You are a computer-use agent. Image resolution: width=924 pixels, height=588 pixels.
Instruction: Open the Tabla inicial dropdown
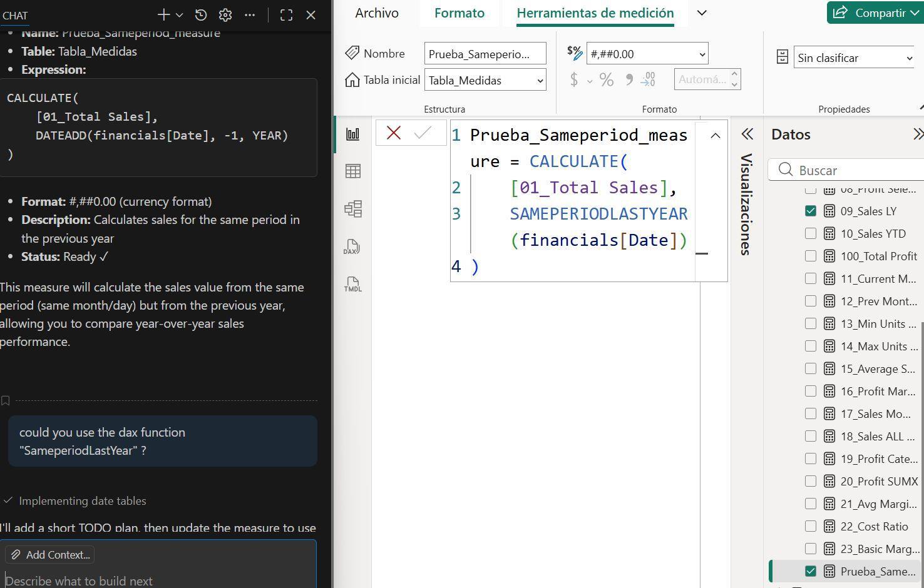click(x=540, y=80)
